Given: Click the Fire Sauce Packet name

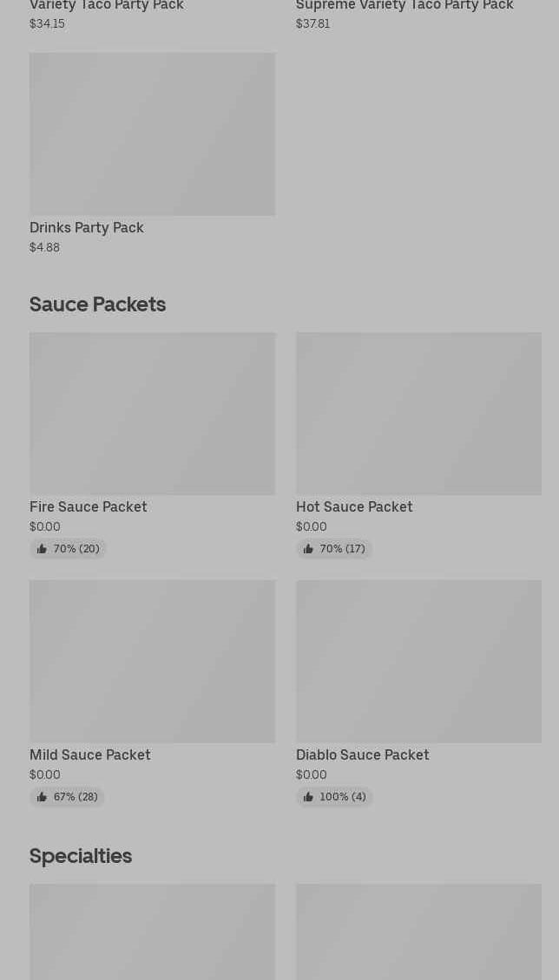Looking at the screenshot, I should (x=89, y=506).
